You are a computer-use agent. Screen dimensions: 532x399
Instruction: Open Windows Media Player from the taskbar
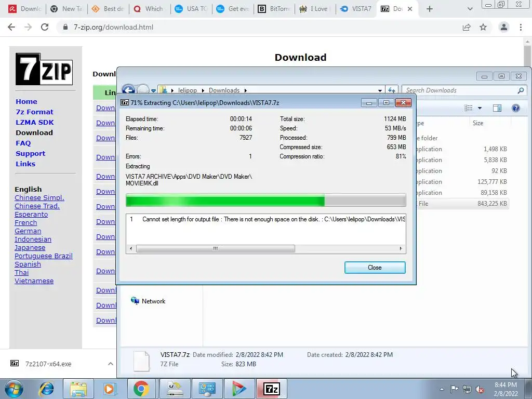[x=110, y=389]
